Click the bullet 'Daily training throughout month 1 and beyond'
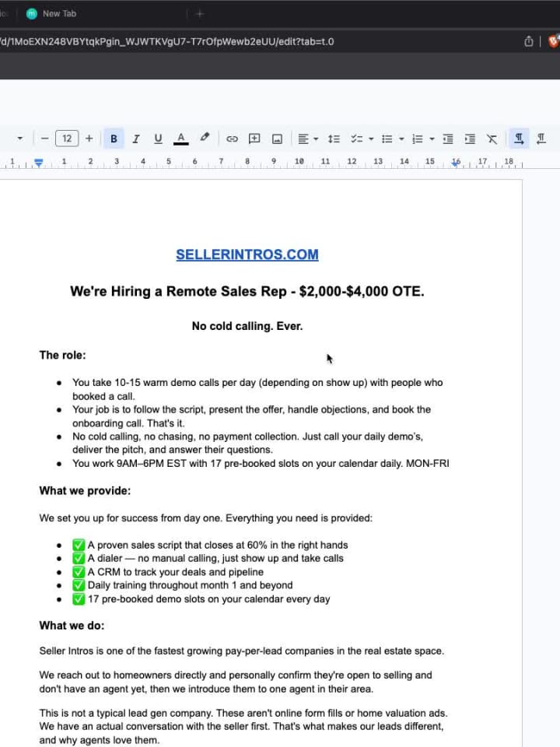Viewport: 560px width, 747px height. point(190,585)
